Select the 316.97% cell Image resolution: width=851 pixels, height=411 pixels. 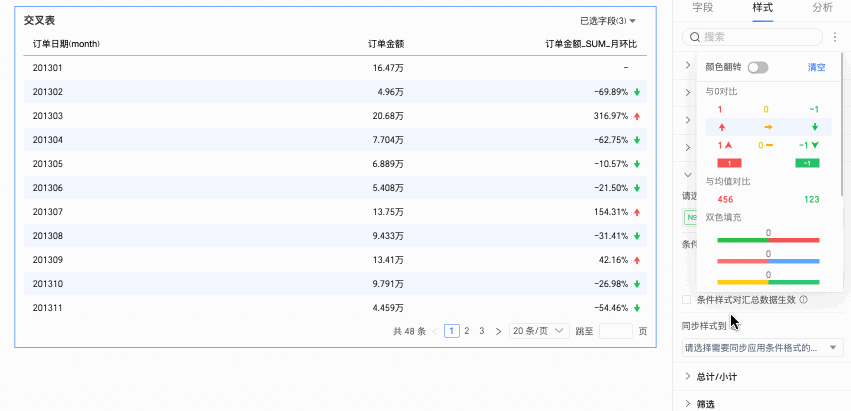[x=611, y=116]
